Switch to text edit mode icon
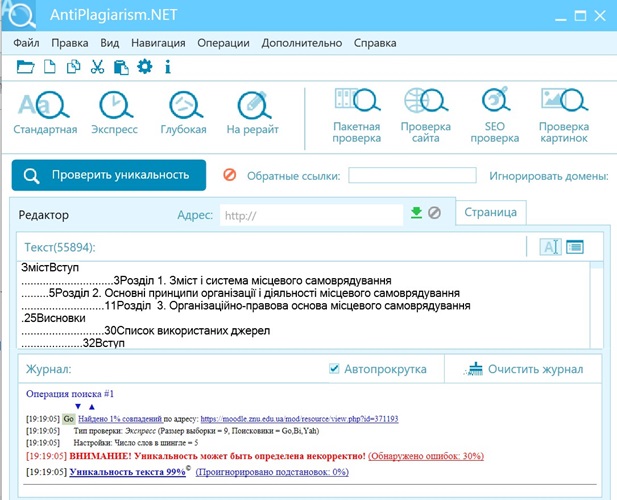This screenshot has height=500, width=617. (550, 247)
